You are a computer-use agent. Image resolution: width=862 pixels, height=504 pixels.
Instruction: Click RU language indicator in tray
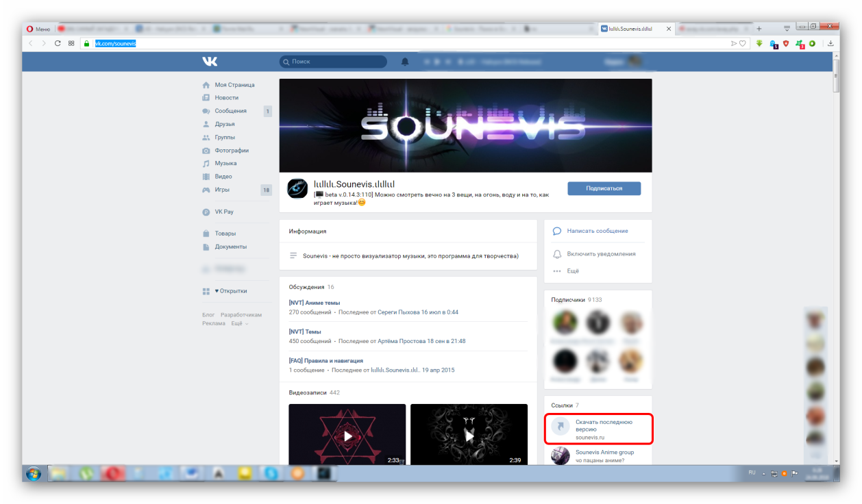(x=752, y=473)
